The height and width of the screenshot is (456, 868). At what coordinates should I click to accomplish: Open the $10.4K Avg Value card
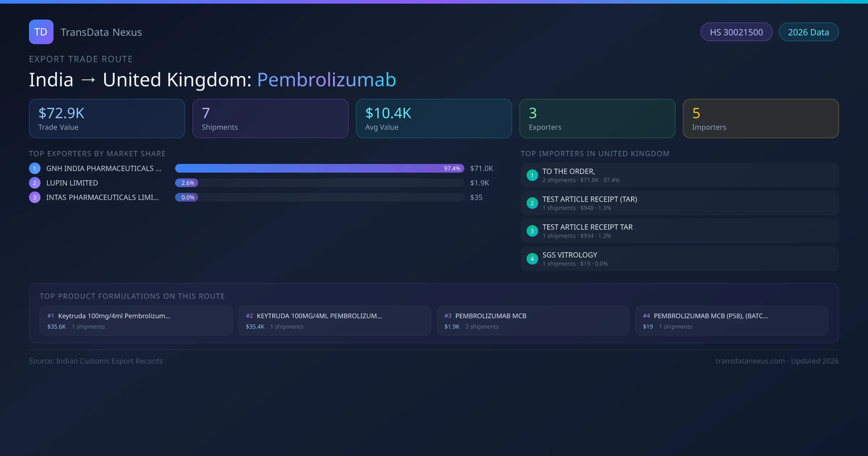click(434, 119)
